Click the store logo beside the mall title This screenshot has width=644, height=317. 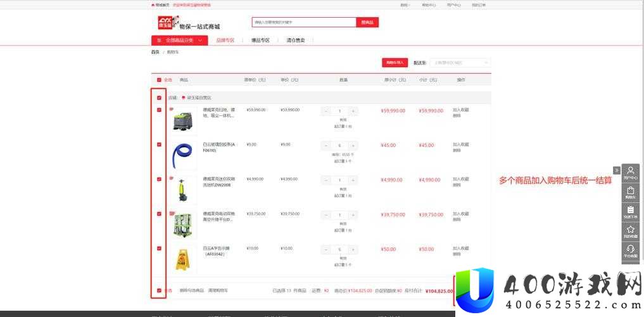tap(168, 23)
